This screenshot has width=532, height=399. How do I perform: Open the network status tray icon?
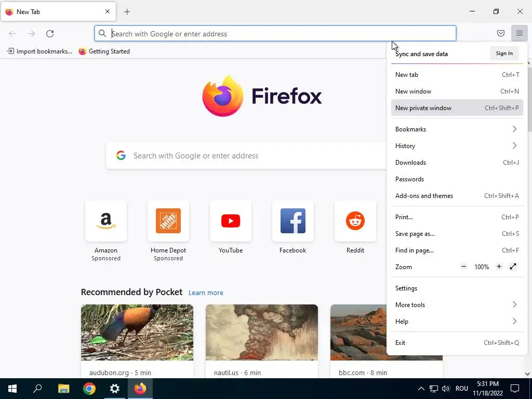tap(434, 389)
